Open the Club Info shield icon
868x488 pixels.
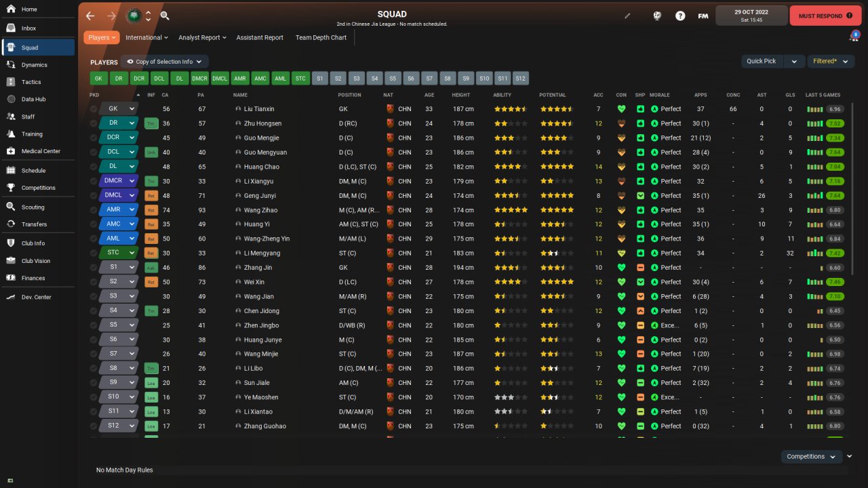point(11,243)
